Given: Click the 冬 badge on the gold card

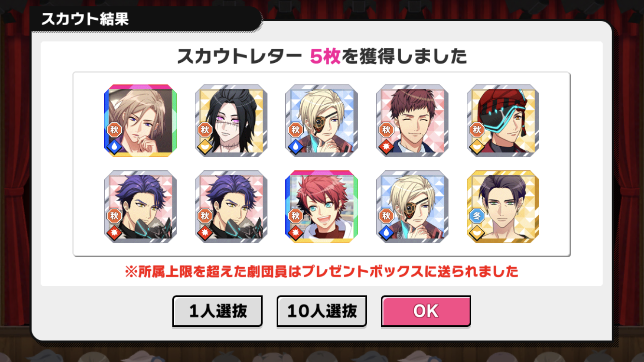Looking at the screenshot, I should (x=477, y=216).
